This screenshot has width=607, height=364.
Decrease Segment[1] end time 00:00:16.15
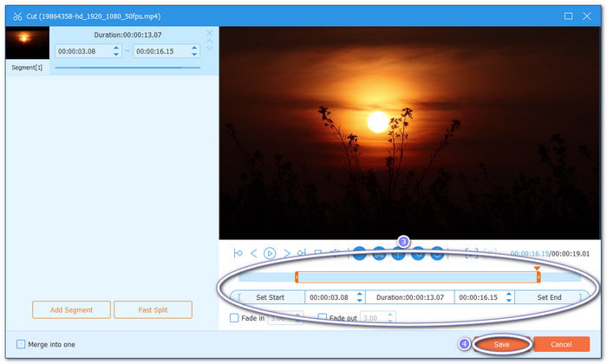coord(194,54)
